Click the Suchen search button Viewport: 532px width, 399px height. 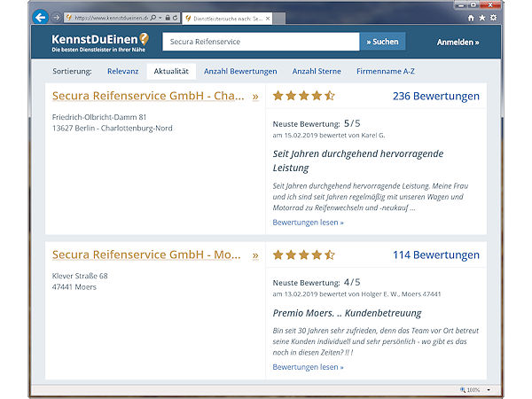[x=382, y=42]
